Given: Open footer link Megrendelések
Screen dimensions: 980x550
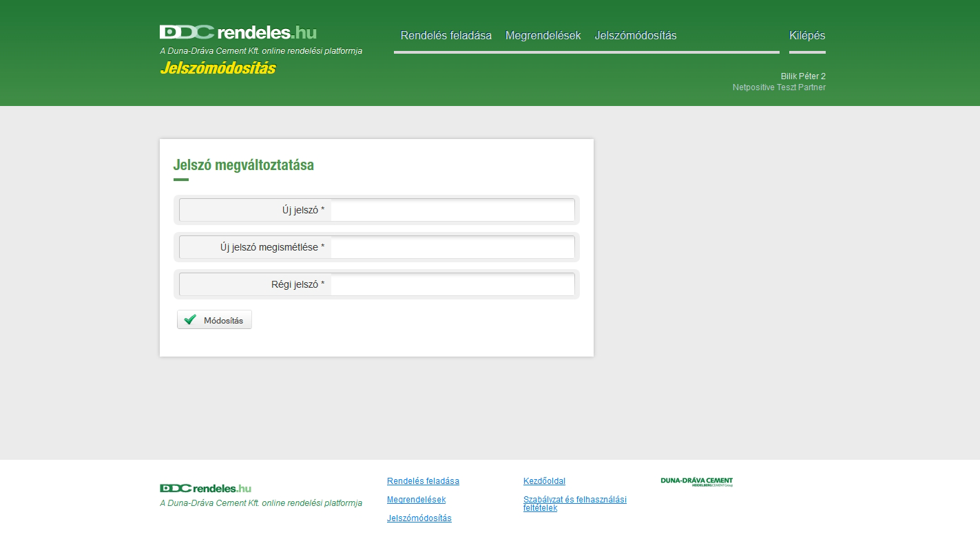Looking at the screenshot, I should (x=416, y=500).
